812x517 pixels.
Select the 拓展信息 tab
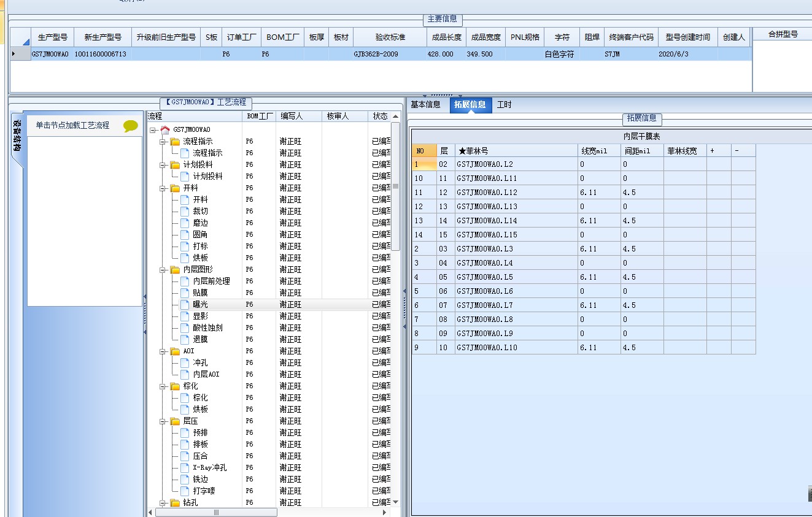pyautogui.click(x=470, y=105)
